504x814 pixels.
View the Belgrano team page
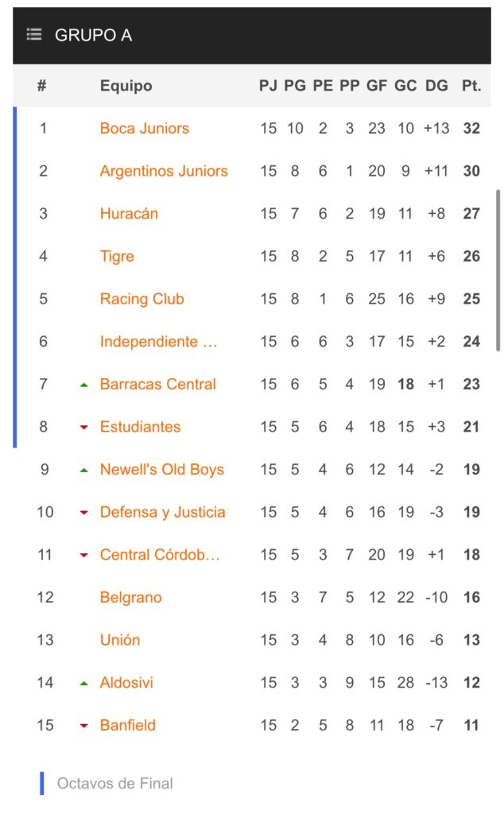coord(130,597)
